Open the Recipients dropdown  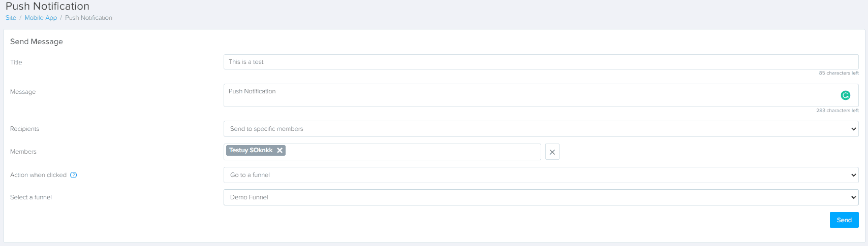(541, 129)
